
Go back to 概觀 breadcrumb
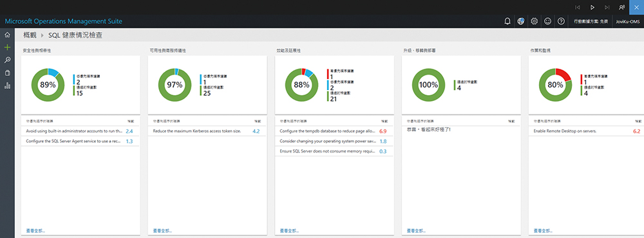click(30, 35)
